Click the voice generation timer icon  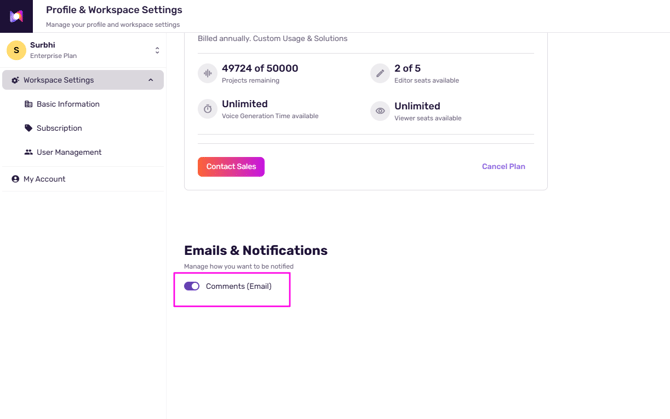click(x=207, y=109)
